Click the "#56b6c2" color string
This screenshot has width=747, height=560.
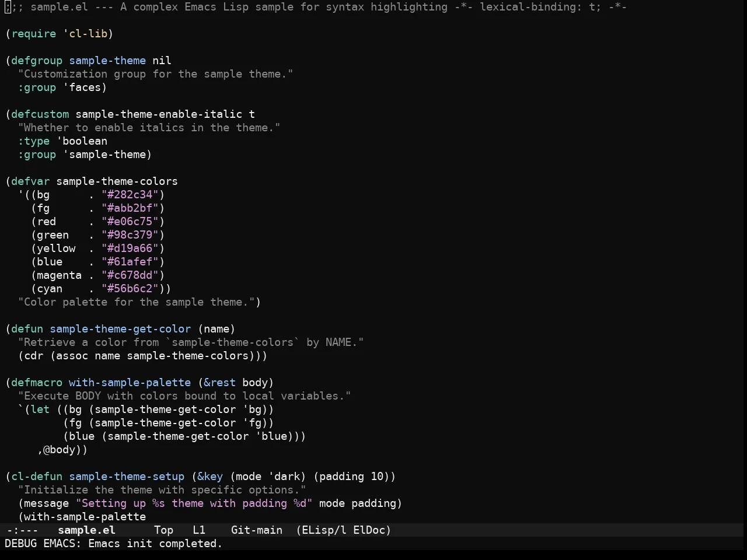pyautogui.click(x=130, y=289)
